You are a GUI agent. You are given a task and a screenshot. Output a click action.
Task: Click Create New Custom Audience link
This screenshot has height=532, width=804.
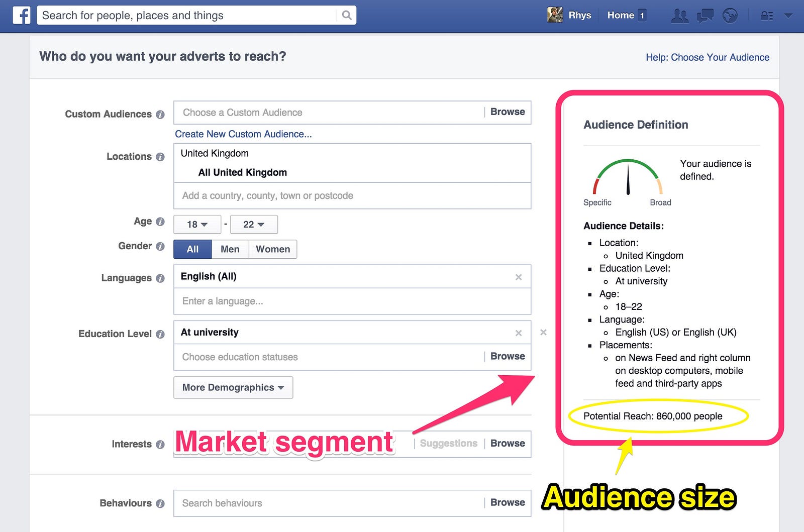tap(243, 134)
